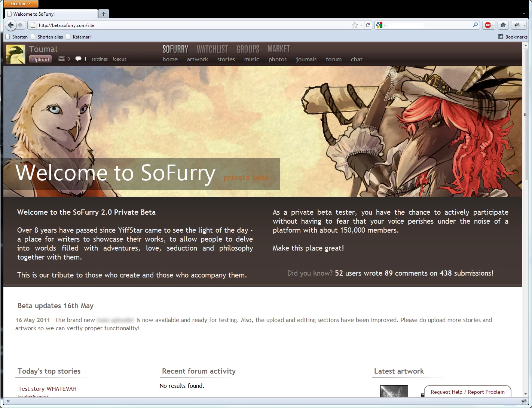Log out via the logout link

pos(119,59)
